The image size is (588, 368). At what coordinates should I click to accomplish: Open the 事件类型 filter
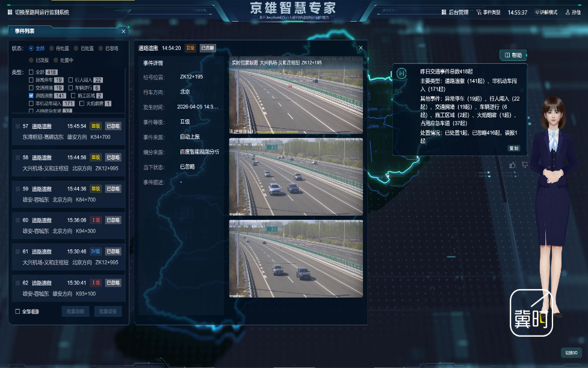[488, 12]
